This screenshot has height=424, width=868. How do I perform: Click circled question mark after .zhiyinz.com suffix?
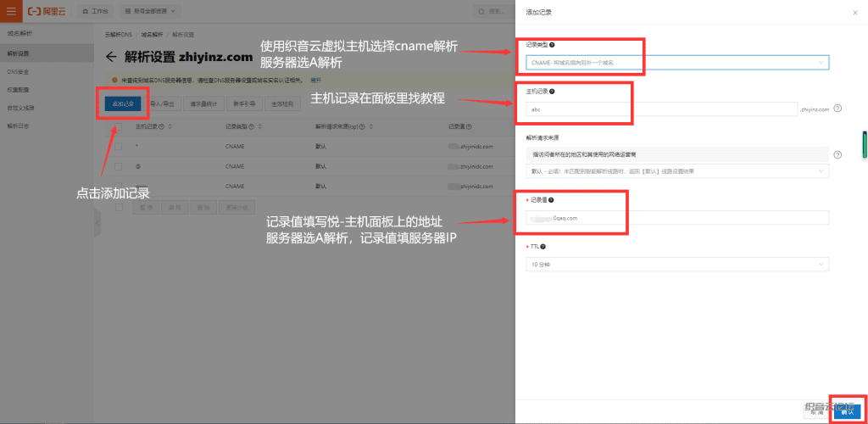coord(837,109)
